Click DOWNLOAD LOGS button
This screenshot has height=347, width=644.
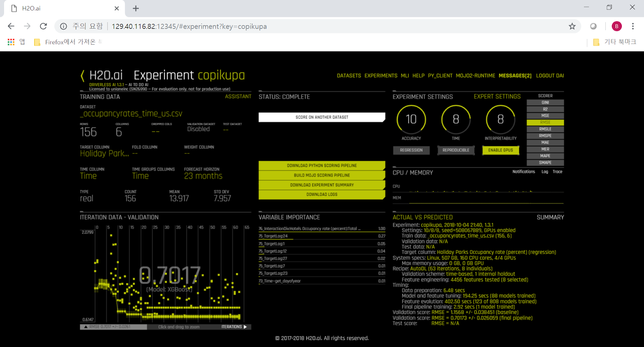(322, 194)
